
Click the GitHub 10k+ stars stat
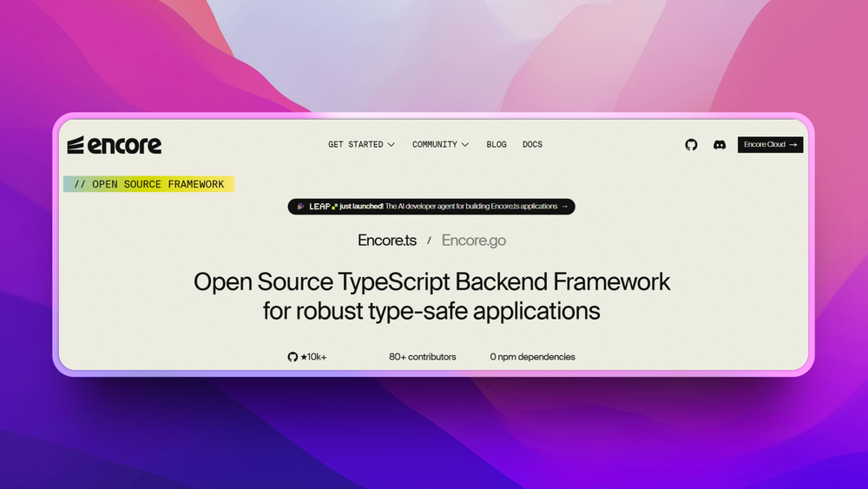click(307, 357)
